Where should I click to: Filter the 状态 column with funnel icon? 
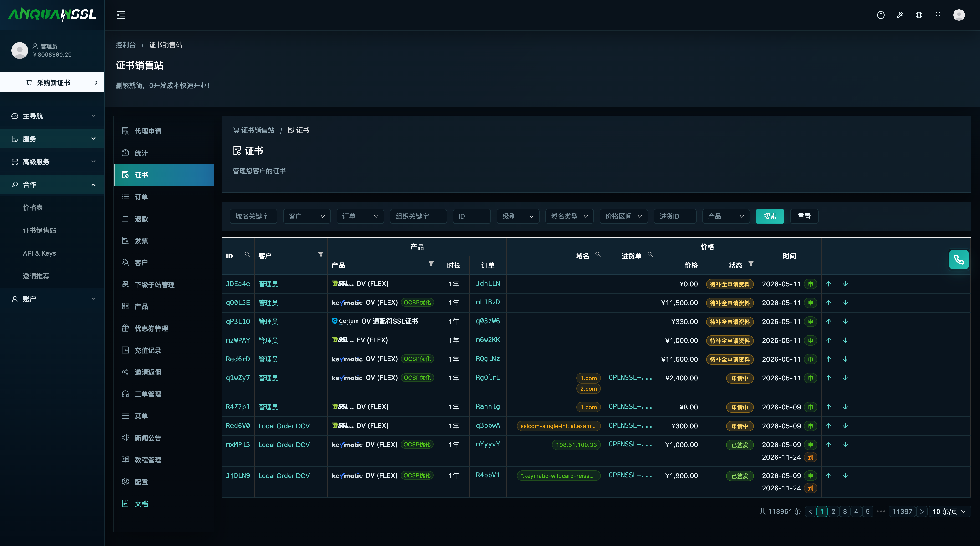[751, 263]
